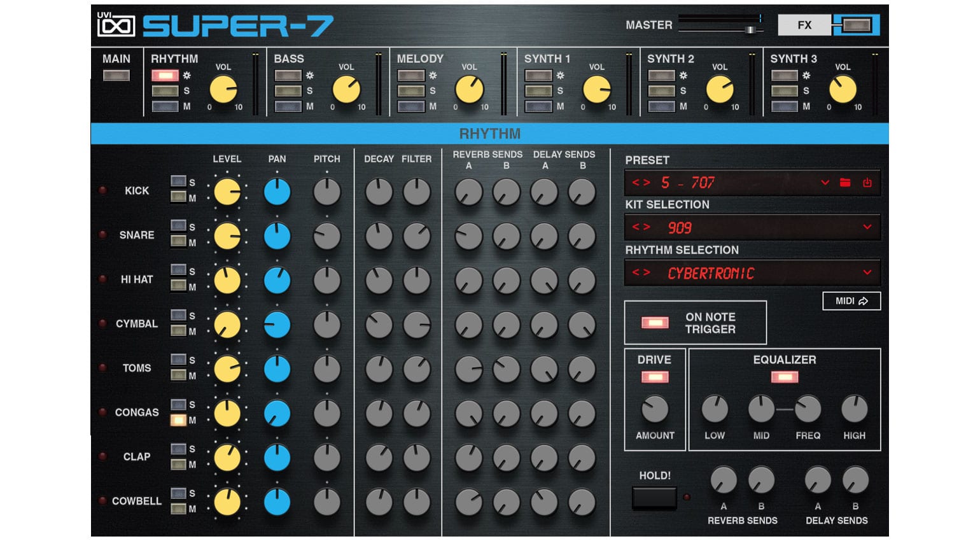Screen dimensions: 980x541
Task: Mute the Snare drum channel
Action: click(178, 242)
